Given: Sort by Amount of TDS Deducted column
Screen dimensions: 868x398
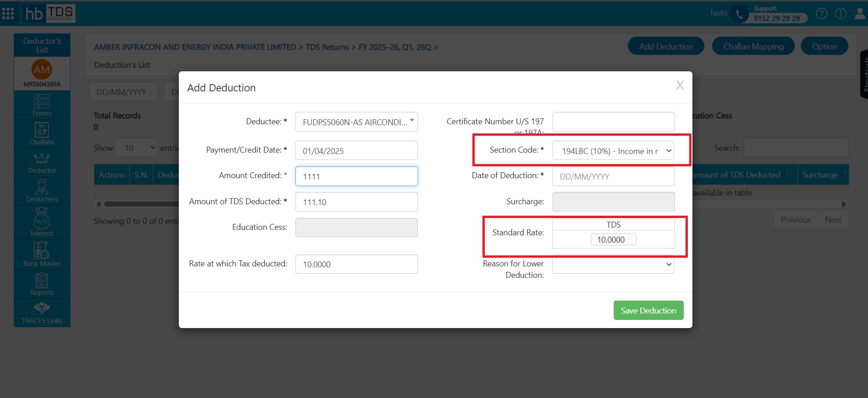Looking at the screenshot, I should (744, 175).
